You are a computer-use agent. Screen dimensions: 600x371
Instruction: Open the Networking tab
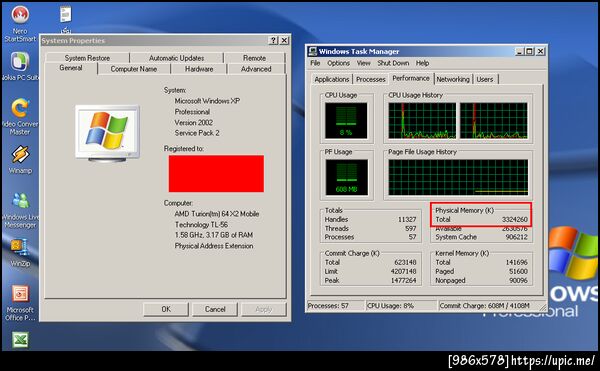(453, 79)
